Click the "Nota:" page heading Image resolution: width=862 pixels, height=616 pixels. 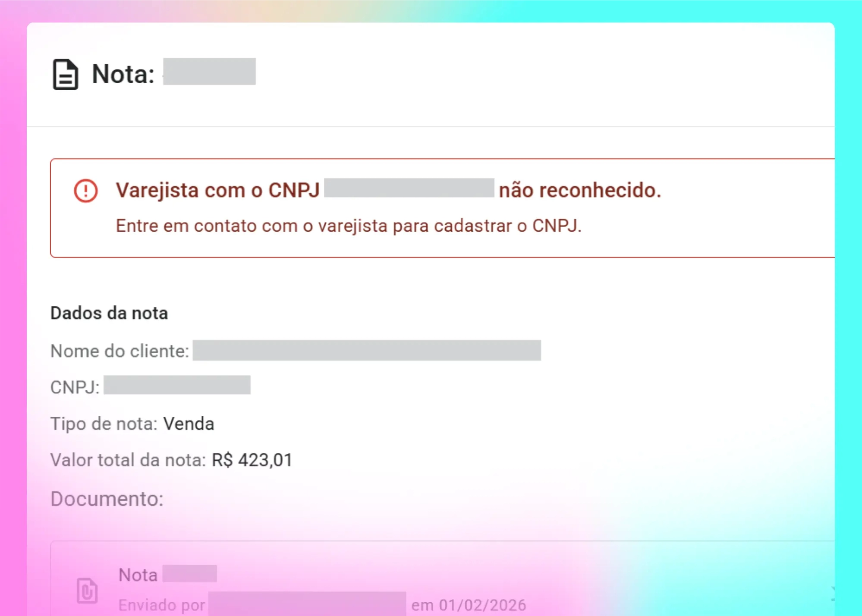tap(123, 74)
